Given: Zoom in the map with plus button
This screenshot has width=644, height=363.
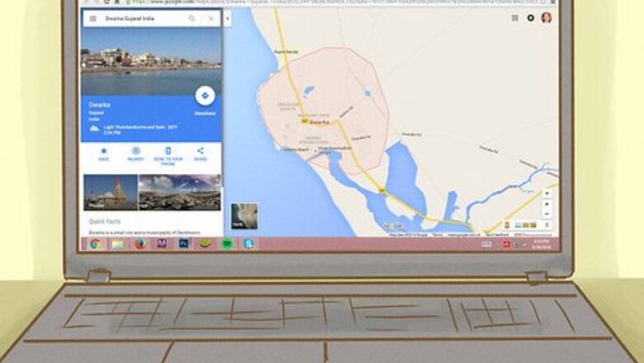Looking at the screenshot, I should (x=547, y=205).
